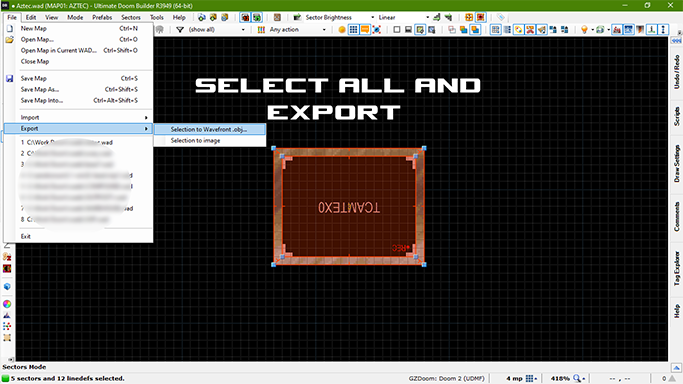Toggle the highlighted orange overlapping squares icon

tap(475, 30)
